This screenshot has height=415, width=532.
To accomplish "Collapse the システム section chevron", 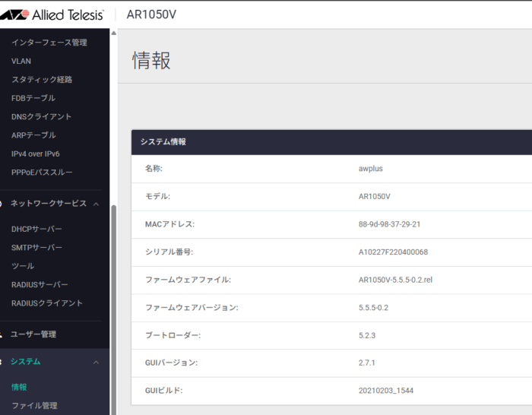I will [96, 363].
